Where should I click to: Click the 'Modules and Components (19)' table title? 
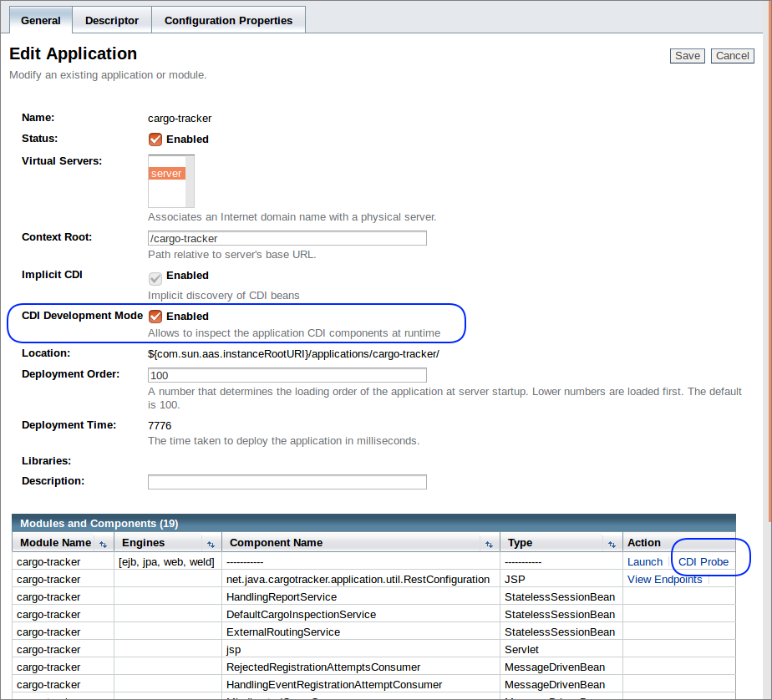click(x=99, y=523)
